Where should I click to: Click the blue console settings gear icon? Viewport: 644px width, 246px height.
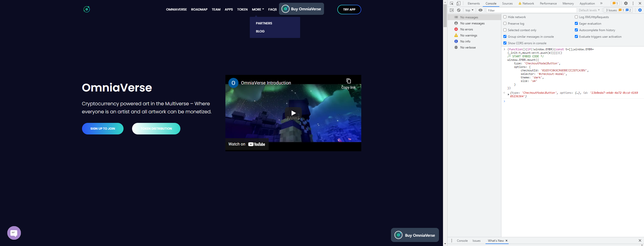pos(640,10)
